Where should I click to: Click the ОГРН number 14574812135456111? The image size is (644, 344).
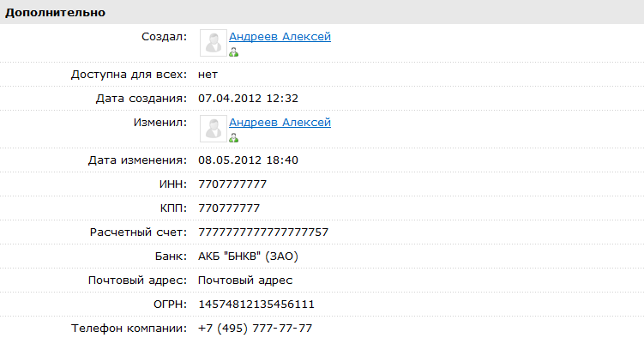point(256,305)
